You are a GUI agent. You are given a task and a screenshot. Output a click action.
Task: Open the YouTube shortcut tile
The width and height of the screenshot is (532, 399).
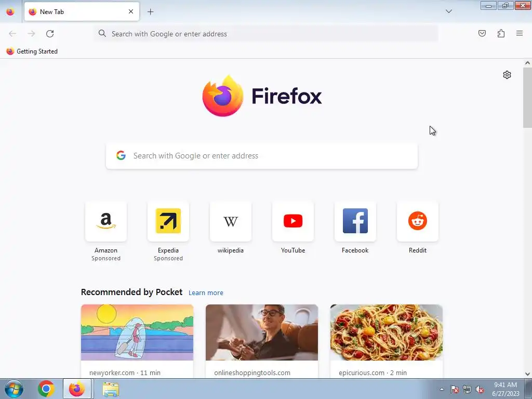[x=293, y=221]
